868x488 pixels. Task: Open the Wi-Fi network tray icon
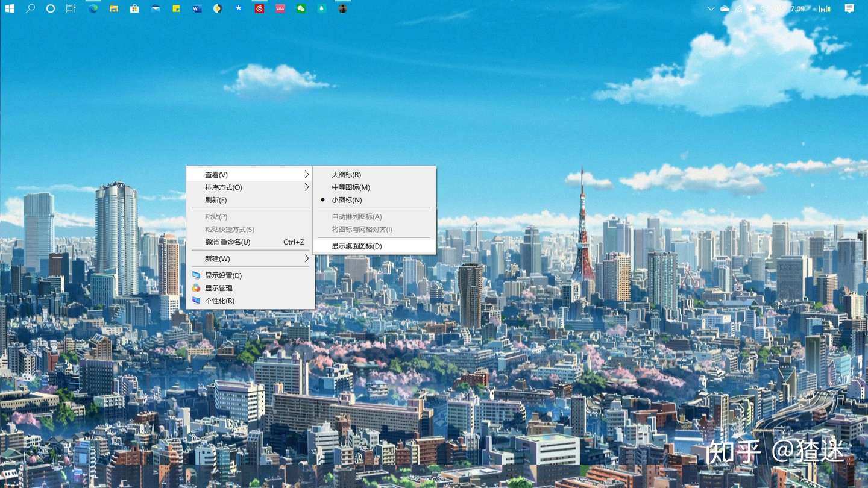[738, 8]
